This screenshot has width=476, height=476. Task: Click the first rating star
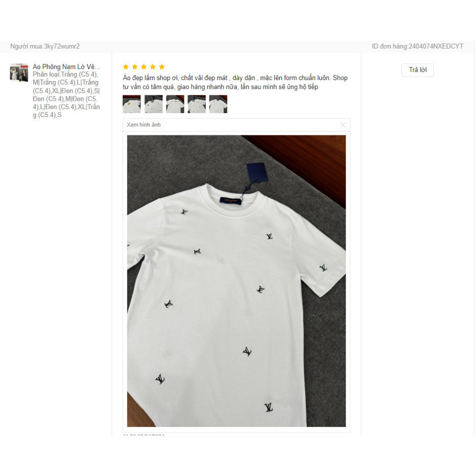pyautogui.click(x=126, y=67)
